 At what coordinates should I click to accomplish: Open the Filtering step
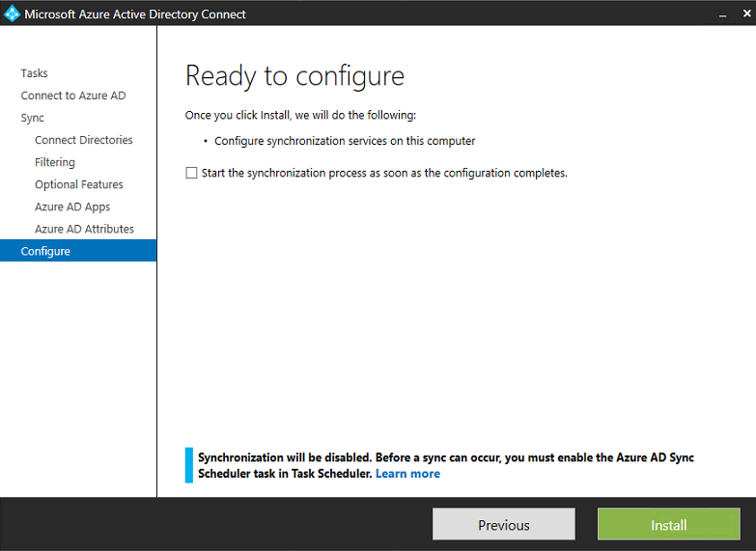55,162
